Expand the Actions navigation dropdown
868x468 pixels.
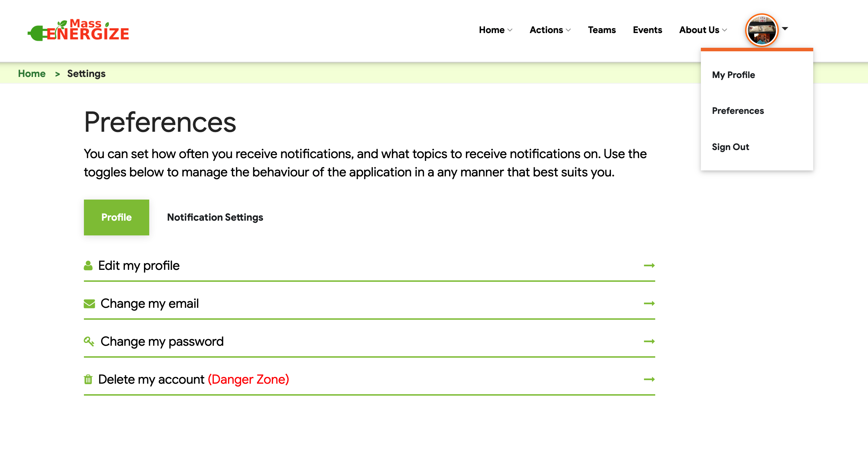[x=550, y=30]
